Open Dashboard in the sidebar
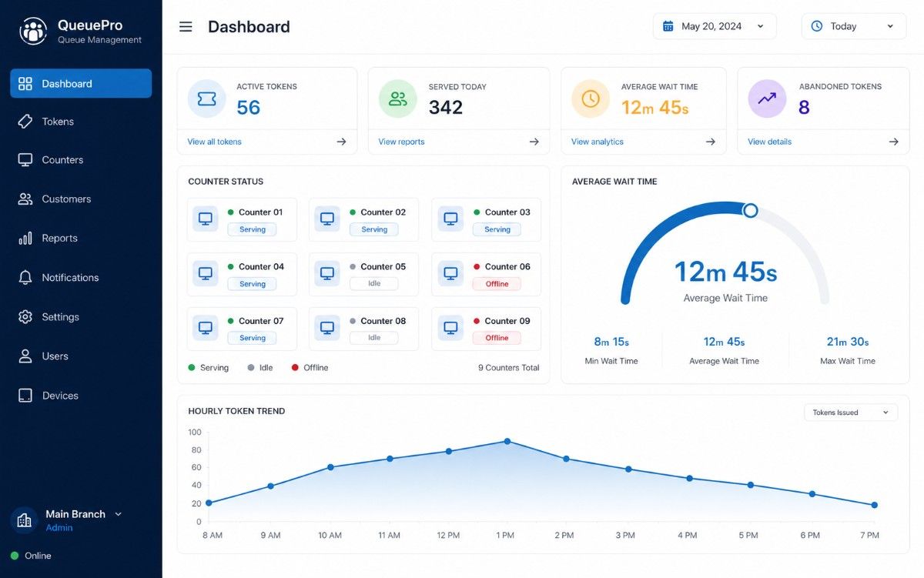The width and height of the screenshot is (924, 578). coord(81,83)
